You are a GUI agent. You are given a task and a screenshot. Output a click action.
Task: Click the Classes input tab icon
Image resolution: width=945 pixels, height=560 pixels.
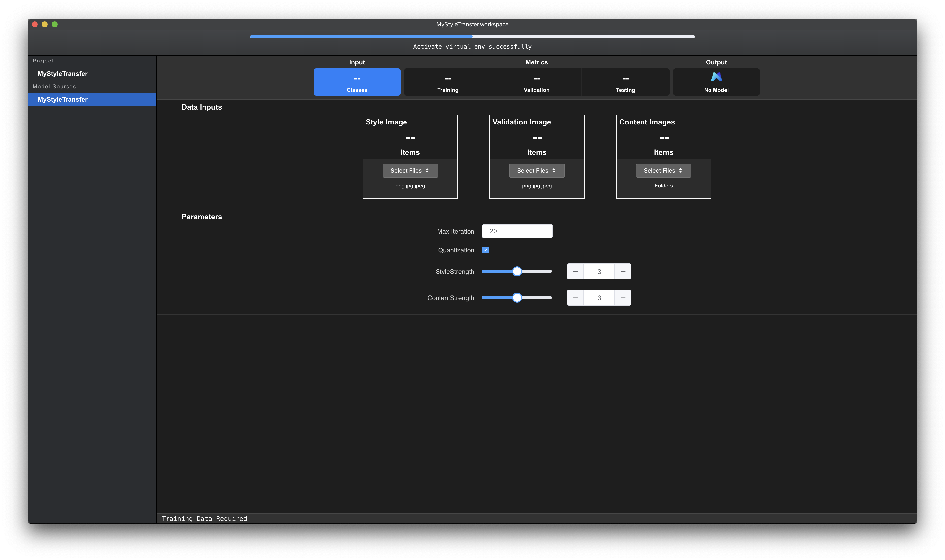[x=357, y=78]
